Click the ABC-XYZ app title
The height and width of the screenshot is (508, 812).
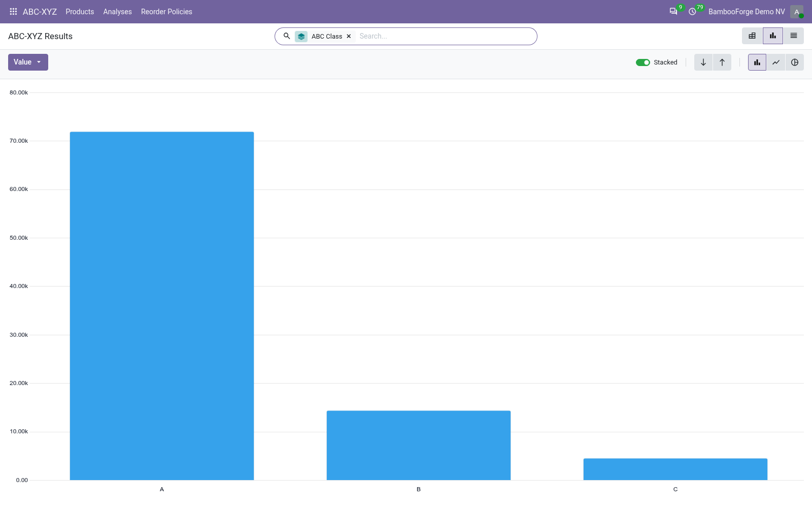(40, 12)
